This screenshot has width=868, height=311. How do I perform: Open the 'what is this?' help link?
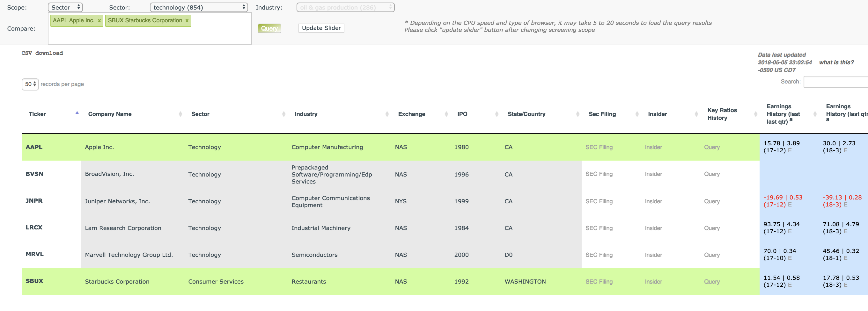(836, 62)
